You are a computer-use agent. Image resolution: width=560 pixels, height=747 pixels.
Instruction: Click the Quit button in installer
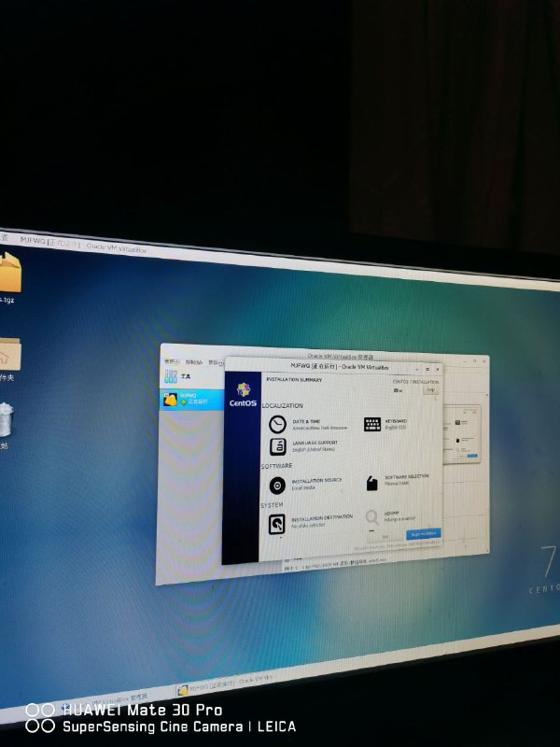[x=385, y=536]
